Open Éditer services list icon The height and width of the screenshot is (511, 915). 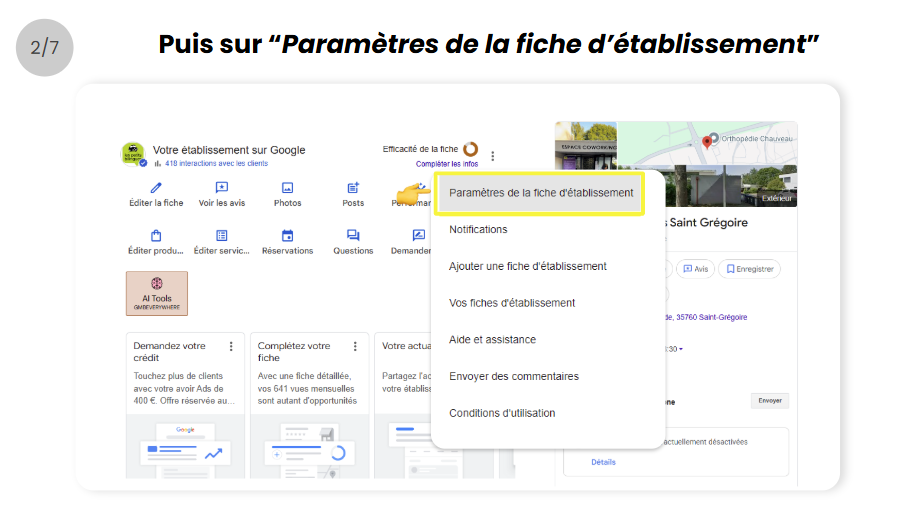(221, 236)
